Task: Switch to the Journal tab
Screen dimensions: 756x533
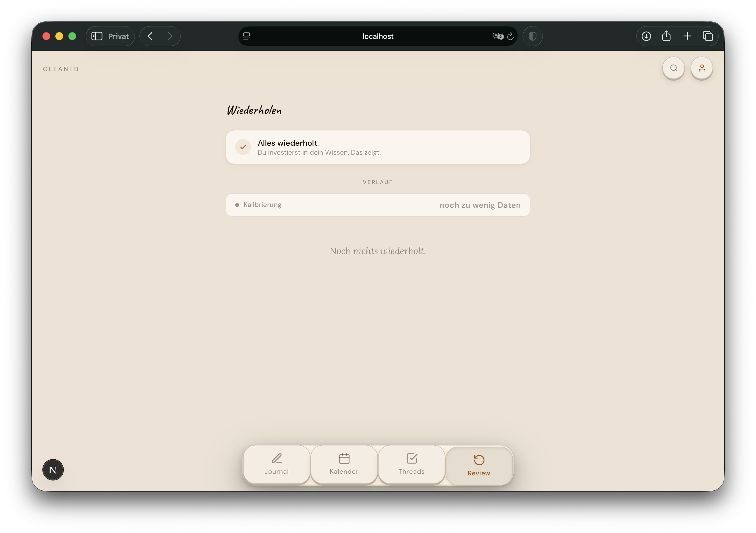Action: [277, 465]
